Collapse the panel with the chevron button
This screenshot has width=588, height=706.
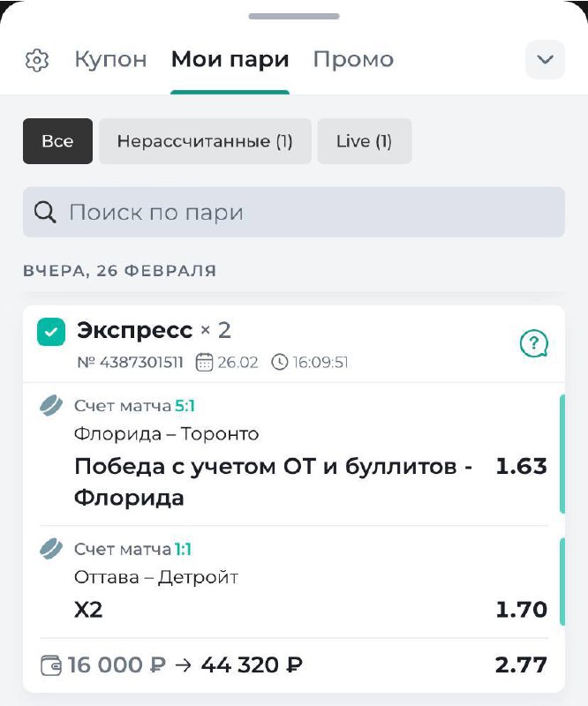tap(545, 60)
